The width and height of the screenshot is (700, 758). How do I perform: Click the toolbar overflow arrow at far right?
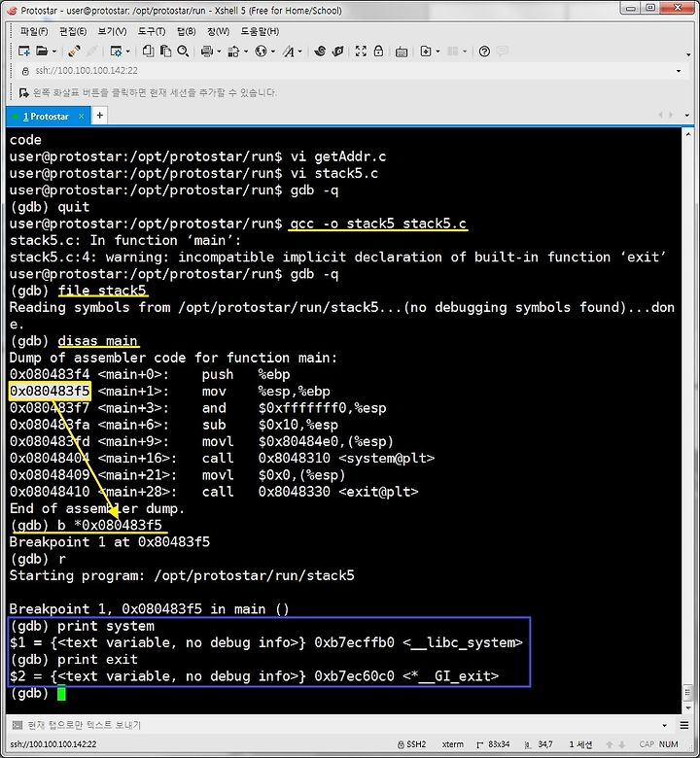pos(688,54)
